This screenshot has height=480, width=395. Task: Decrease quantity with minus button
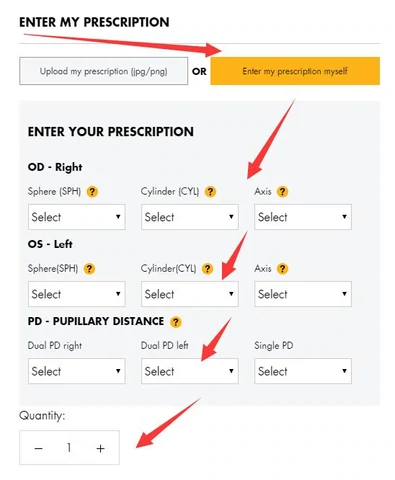tap(38, 448)
